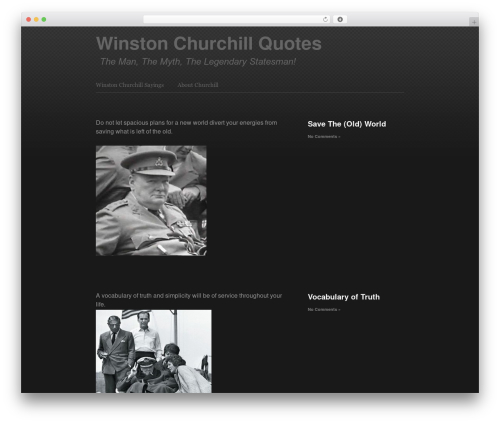Screen dimensions: 500x423
Task: Click the tagline The Man, The Myth
Action: [x=198, y=62]
